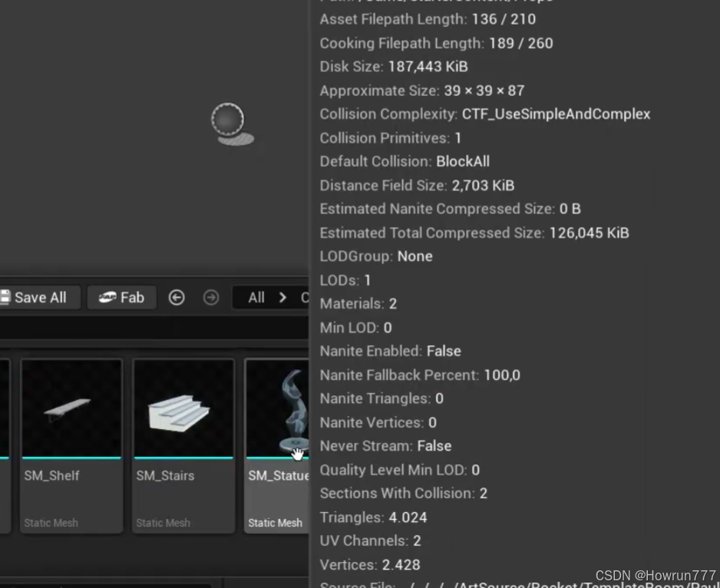
Task: Click the Triangles 4.024 value
Action: (408, 517)
